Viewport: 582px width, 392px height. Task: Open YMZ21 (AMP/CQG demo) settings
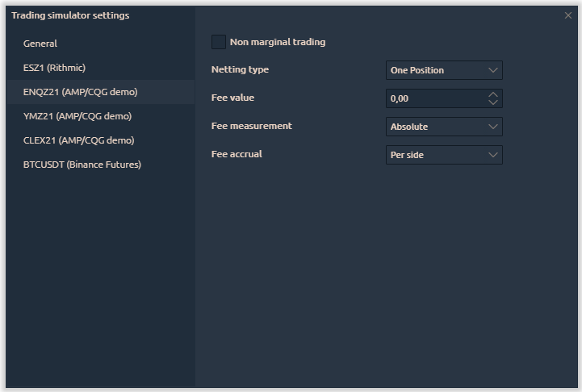(77, 116)
